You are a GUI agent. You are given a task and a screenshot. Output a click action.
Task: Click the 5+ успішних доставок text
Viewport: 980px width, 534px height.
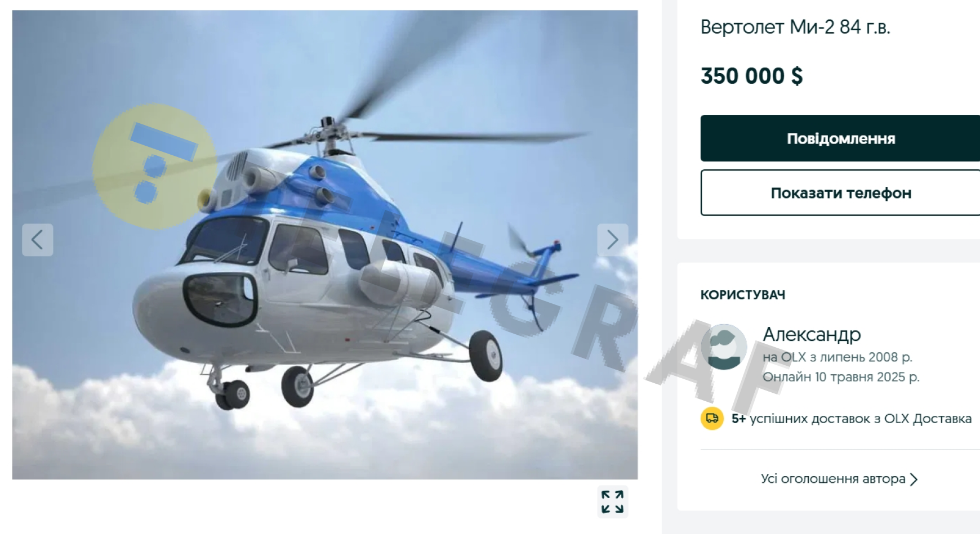point(852,419)
